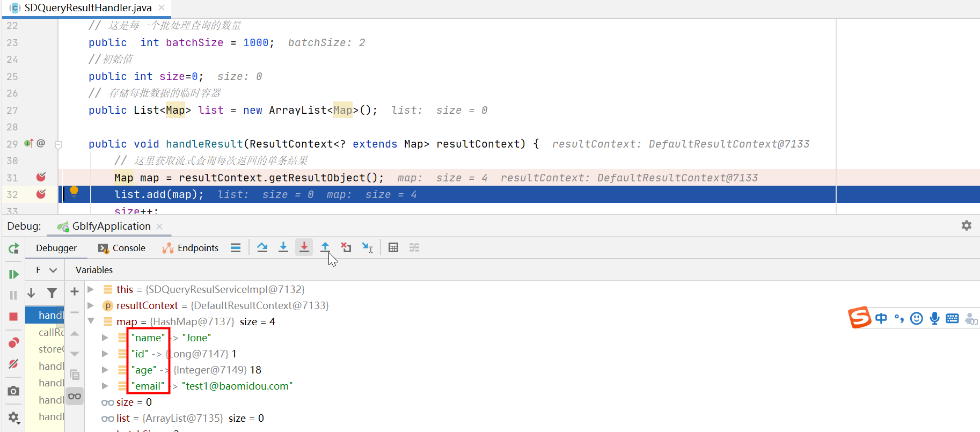Expand the "id" map entry
This screenshot has width=980, height=432.
pos(105,354)
